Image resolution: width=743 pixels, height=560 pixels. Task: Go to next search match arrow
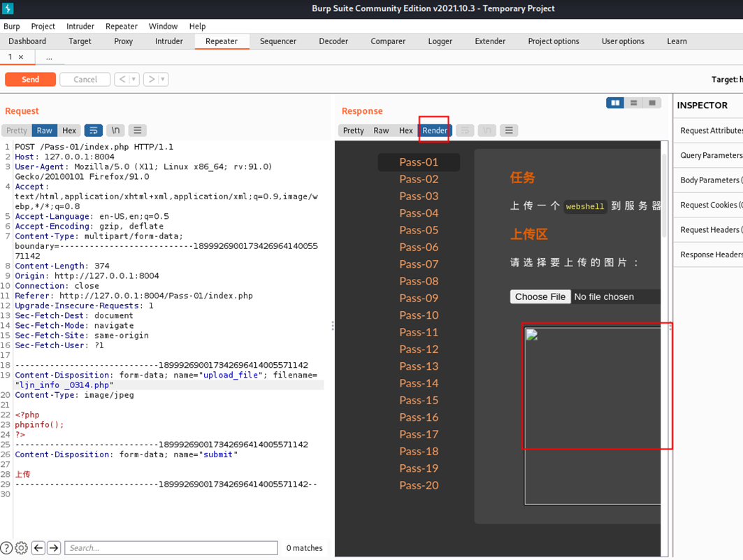pos(54,547)
